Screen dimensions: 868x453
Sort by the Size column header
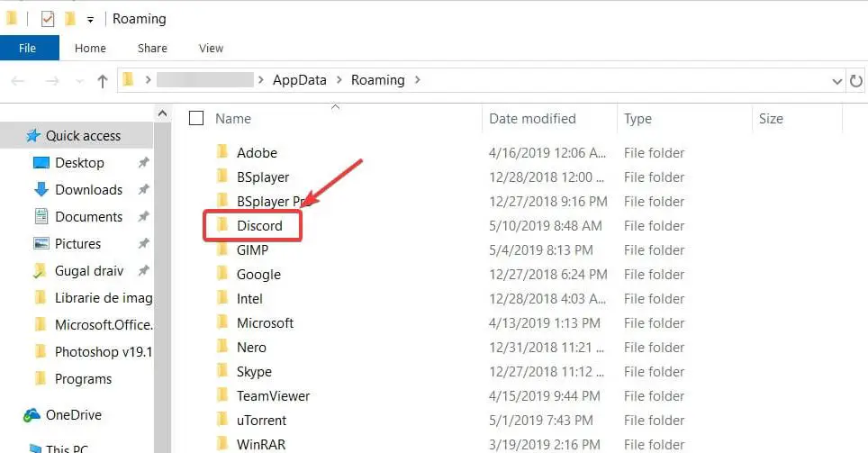point(771,119)
